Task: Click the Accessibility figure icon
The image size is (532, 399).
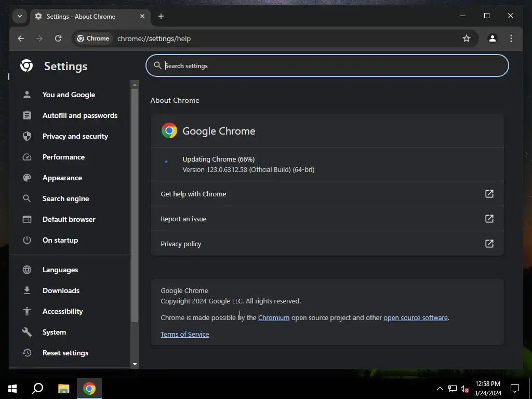Action: coord(27,311)
